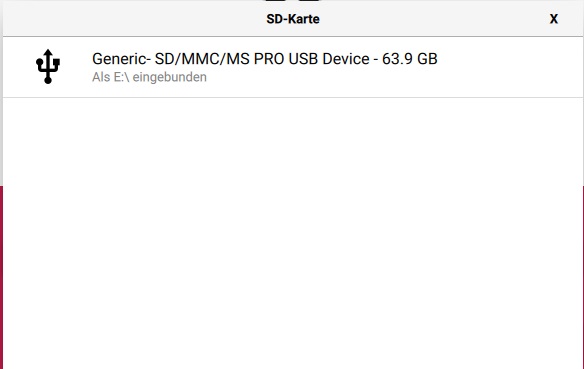584x369 pixels.
Task: Click the word 'eingebunden' under device name
Action: (169, 77)
